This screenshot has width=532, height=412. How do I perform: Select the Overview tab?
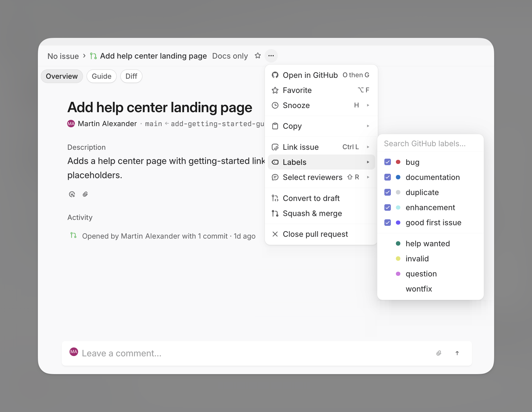coord(62,76)
